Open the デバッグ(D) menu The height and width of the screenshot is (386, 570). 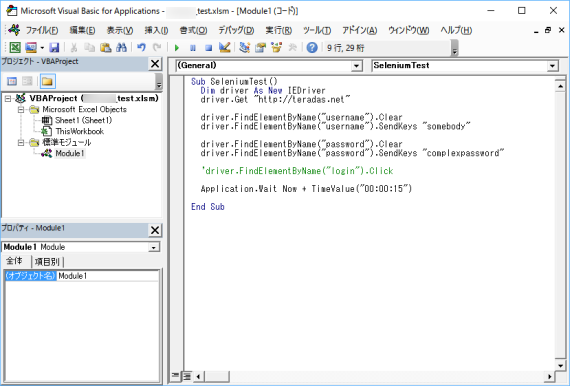click(x=236, y=31)
